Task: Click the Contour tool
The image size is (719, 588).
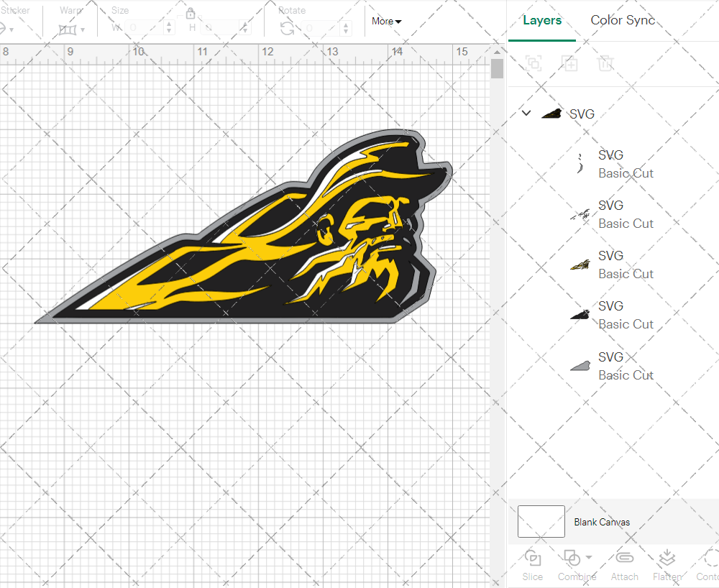Action: [x=707, y=566]
